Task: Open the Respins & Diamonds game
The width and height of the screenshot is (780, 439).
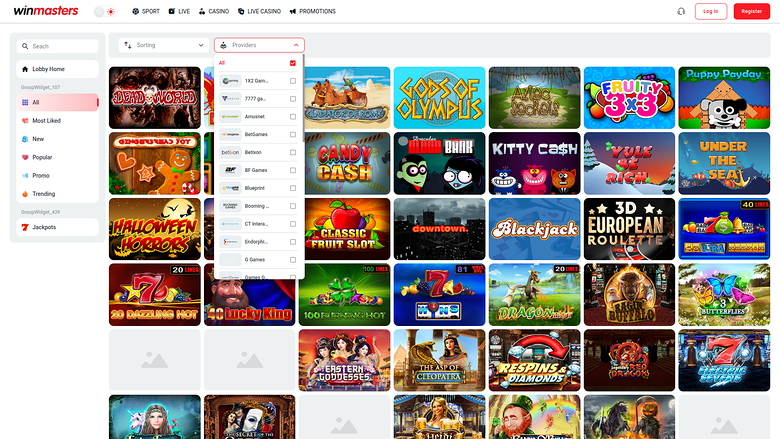Action: 534,360
